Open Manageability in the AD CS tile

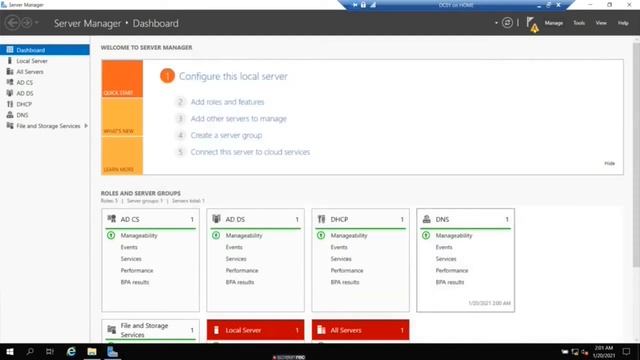(x=139, y=236)
